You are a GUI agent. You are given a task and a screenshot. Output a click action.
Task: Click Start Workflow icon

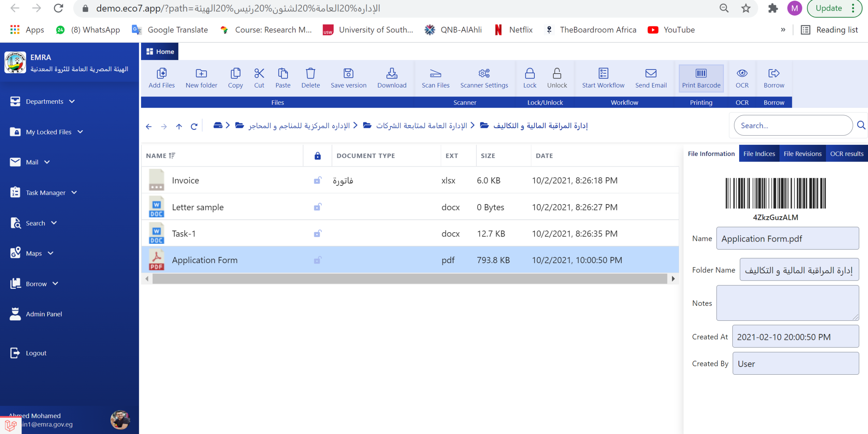[x=603, y=73]
